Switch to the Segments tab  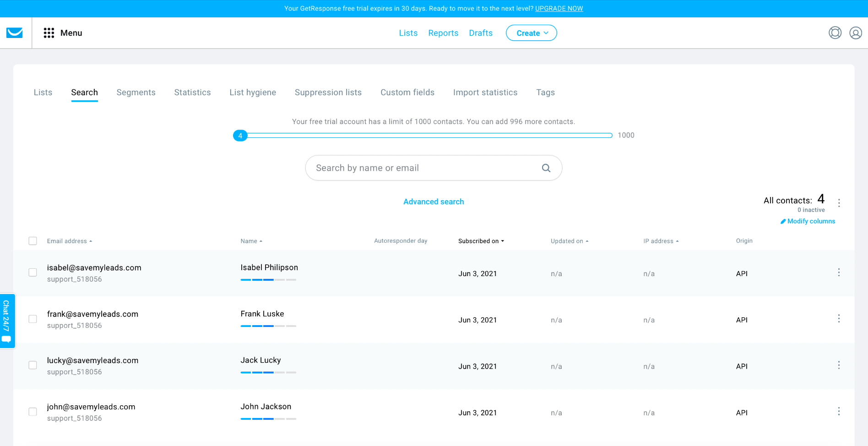[x=136, y=92]
